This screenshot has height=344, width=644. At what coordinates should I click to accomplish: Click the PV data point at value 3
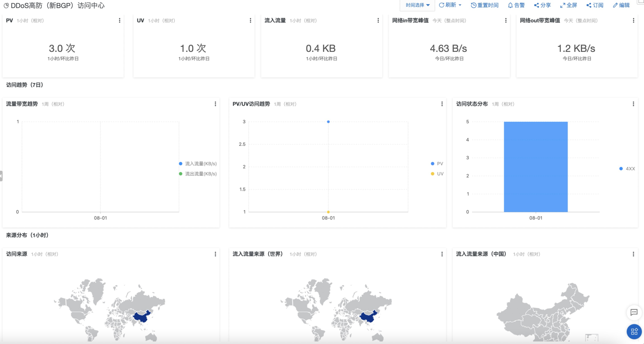(328, 122)
